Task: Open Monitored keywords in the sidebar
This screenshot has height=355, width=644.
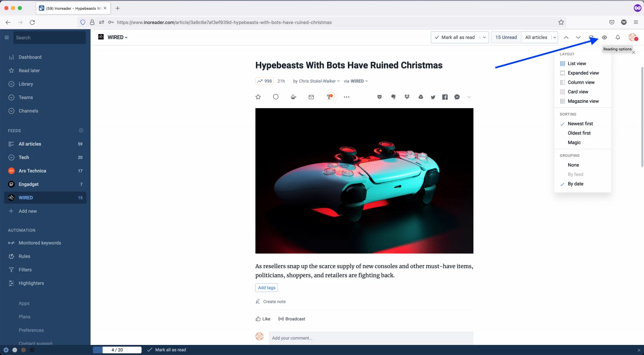Action: (x=40, y=243)
